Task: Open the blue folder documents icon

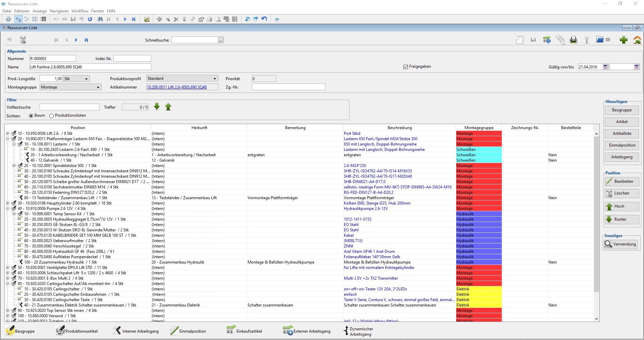Action: (x=600, y=40)
